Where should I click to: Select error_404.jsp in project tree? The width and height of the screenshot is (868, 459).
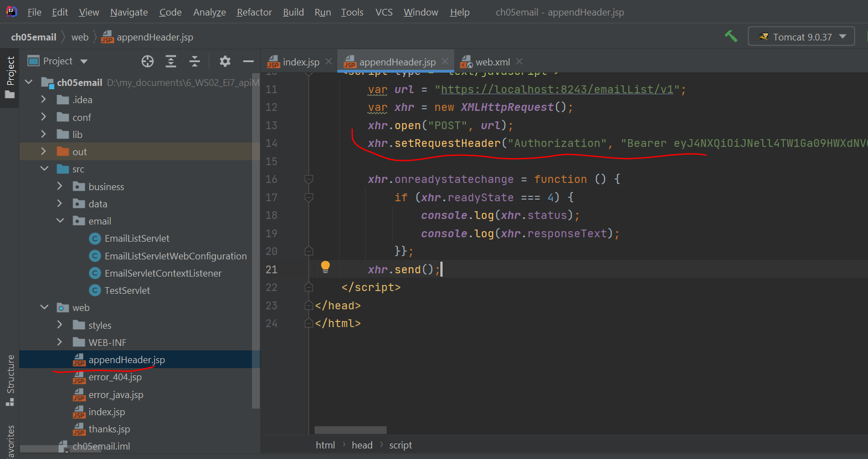(x=115, y=377)
